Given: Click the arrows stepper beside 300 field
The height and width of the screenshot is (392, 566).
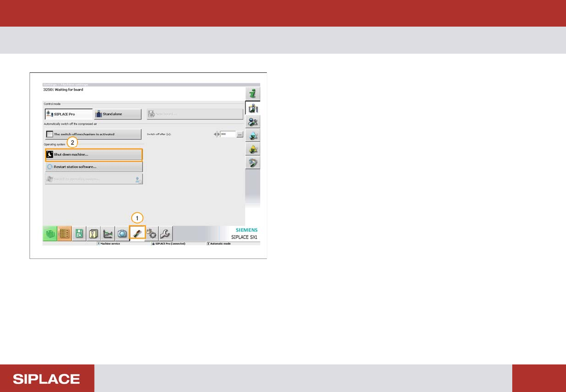Looking at the screenshot, I should point(216,134).
